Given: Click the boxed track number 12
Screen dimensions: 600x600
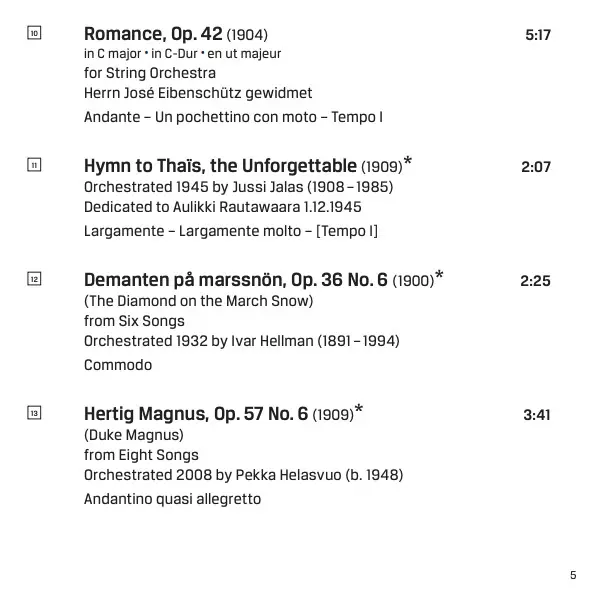Looking at the screenshot, I should pyautogui.click(x=34, y=280).
